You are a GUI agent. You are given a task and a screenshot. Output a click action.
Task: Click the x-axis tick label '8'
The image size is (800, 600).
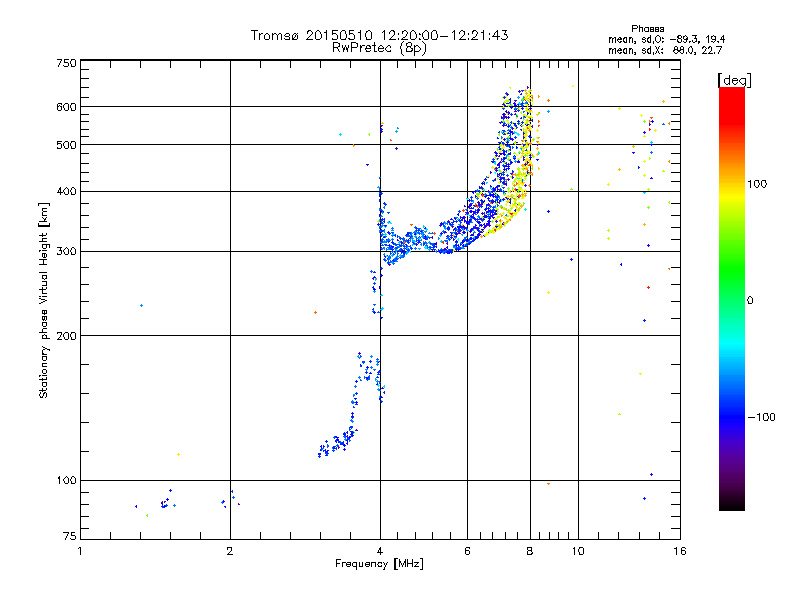530,551
